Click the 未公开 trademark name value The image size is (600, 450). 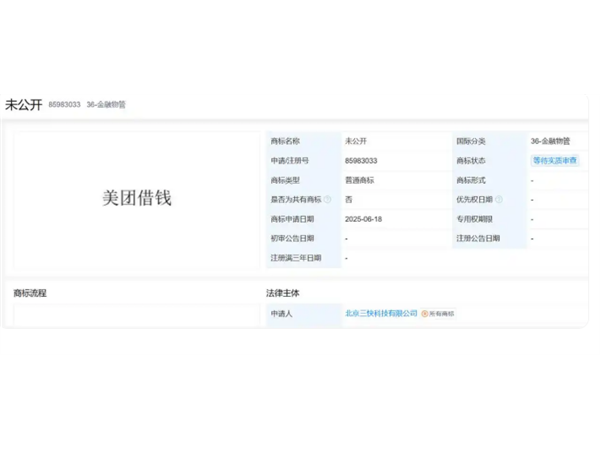point(356,141)
